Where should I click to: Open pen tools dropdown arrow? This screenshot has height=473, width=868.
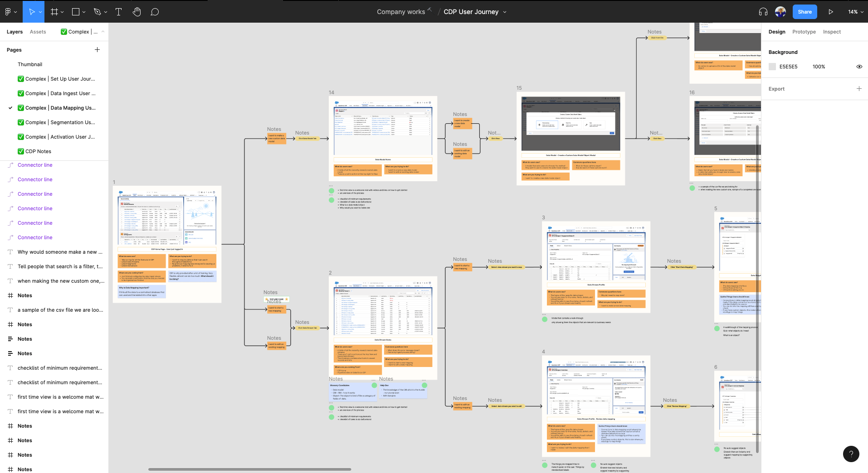pos(106,12)
